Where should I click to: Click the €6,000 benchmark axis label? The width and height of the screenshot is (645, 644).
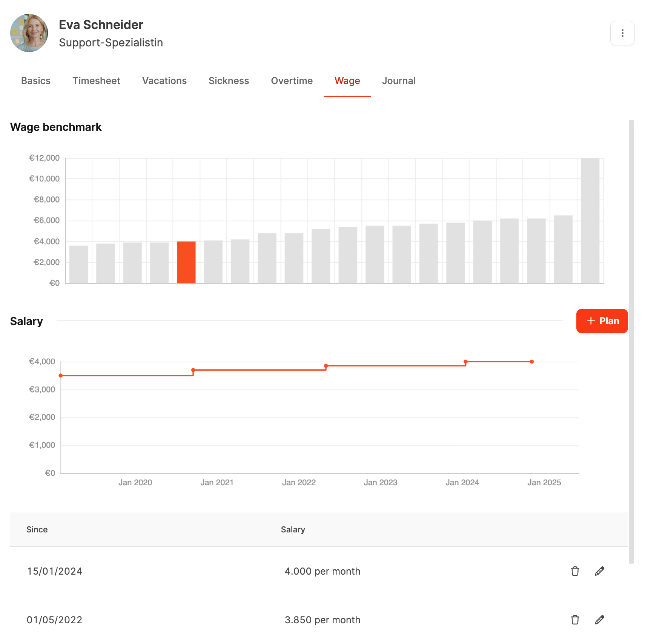[46, 220]
